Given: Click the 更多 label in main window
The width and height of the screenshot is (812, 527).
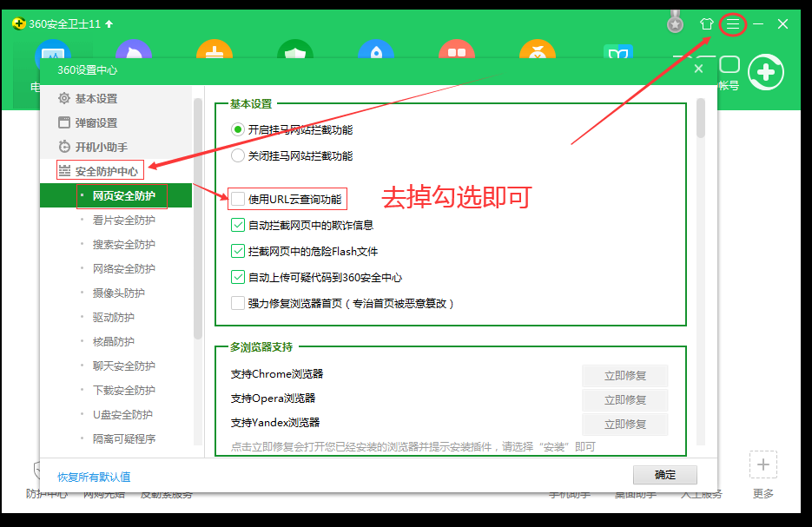Looking at the screenshot, I should coord(762,494).
